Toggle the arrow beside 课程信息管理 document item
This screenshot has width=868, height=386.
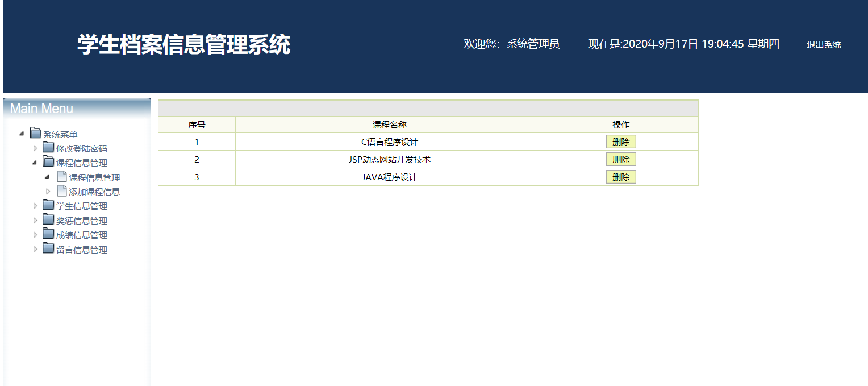coord(48,177)
